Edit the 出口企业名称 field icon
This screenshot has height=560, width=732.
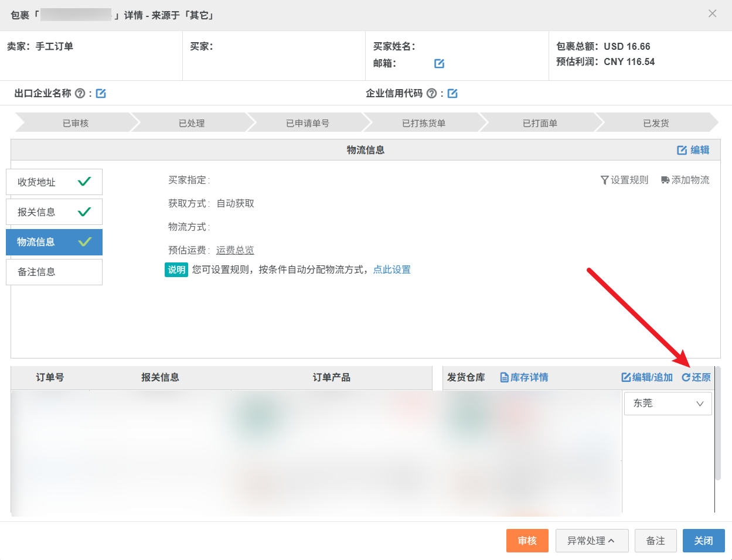pos(101,94)
